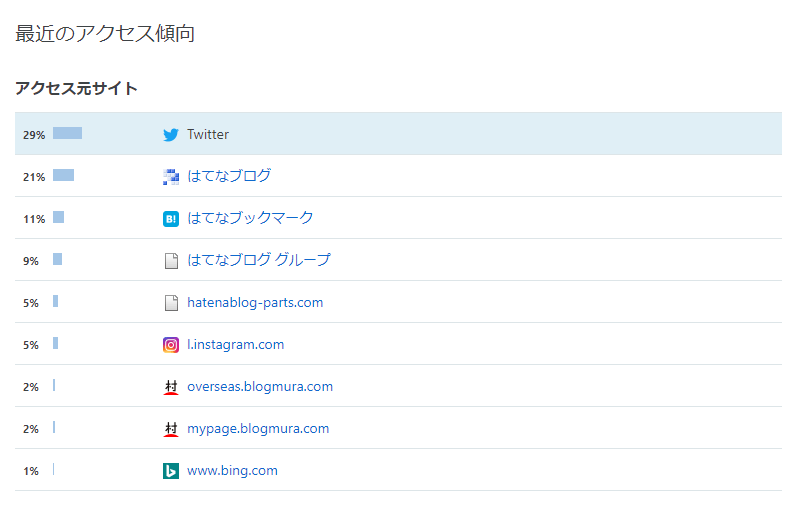The width and height of the screenshot is (811, 507).
Task: Click the 9% percentage value
Action: click(31, 261)
